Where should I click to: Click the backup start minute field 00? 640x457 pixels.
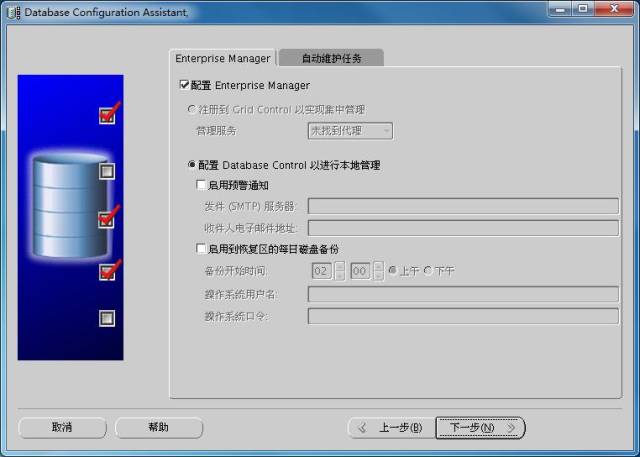[x=360, y=271]
